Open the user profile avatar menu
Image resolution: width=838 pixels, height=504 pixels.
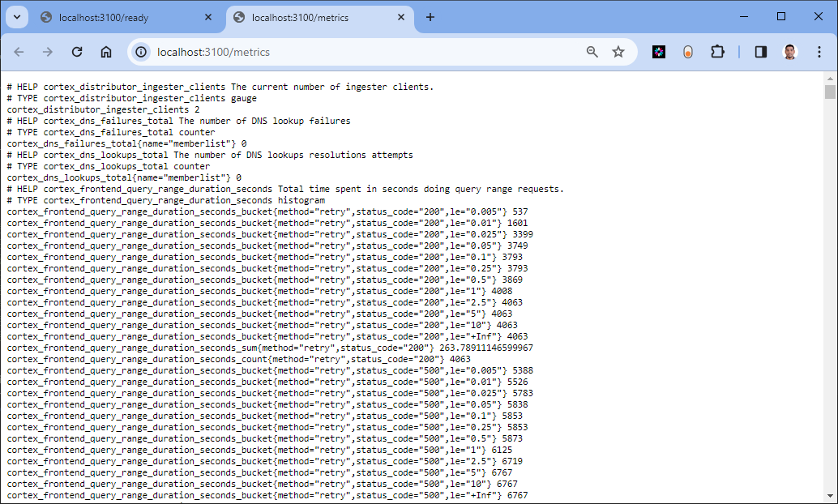pyautogui.click(x=789, y=52)
